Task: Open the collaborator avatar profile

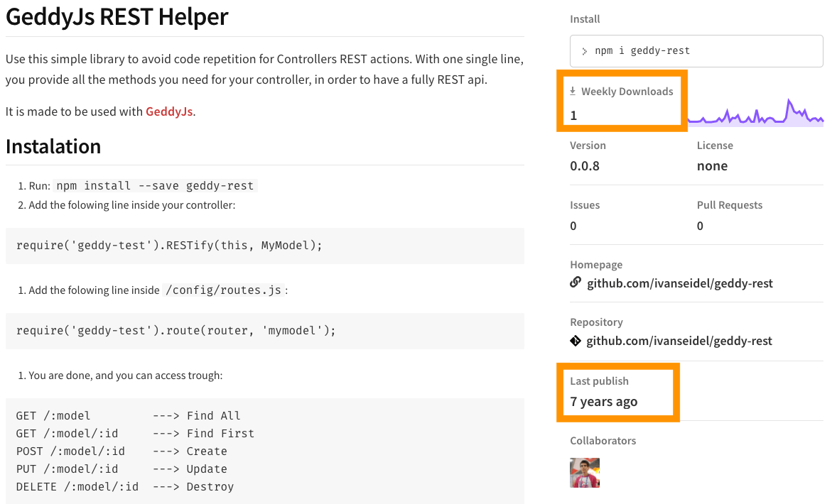Action: 585,473
